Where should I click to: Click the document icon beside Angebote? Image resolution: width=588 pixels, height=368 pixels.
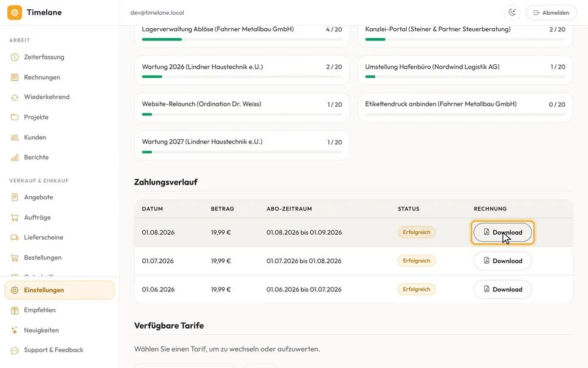point(15,197)
